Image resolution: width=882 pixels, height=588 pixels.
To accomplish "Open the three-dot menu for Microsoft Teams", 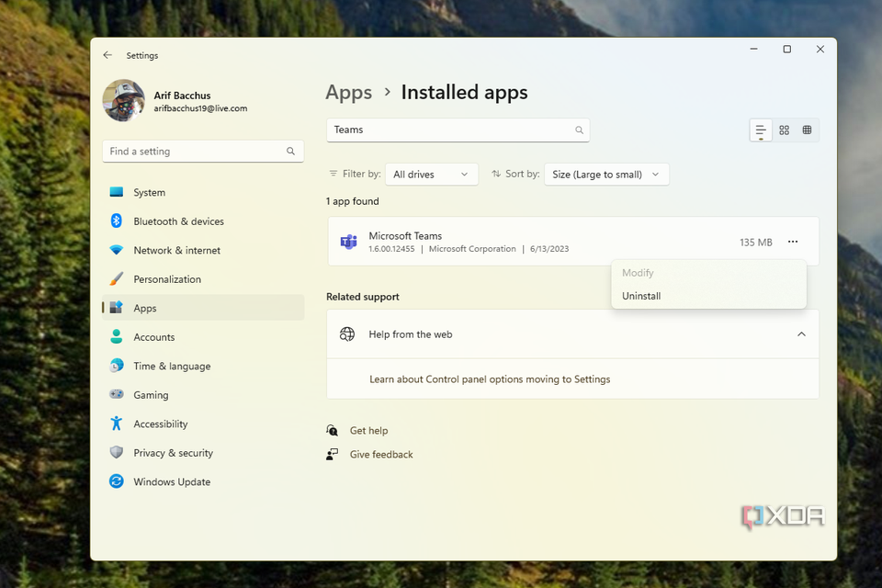I will coord(793,242).
